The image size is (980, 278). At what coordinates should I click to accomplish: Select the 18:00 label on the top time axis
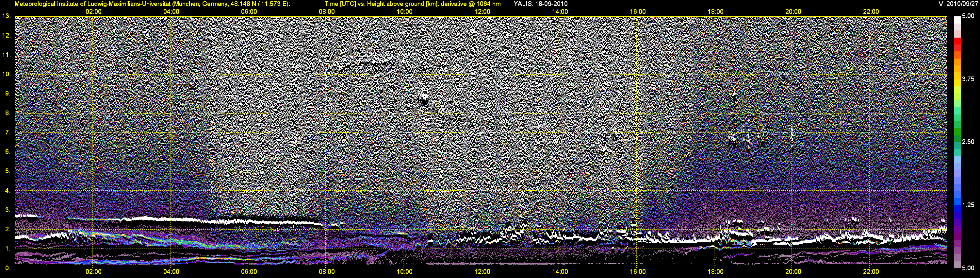pyautogui.click(x=715, y=12)
